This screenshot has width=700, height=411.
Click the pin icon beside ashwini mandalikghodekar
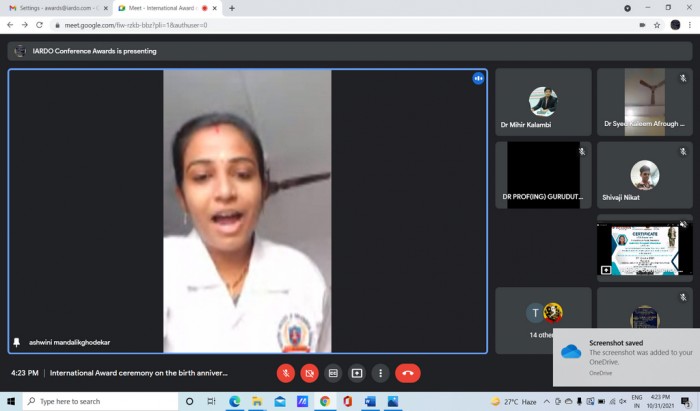(x=17, y=342)
